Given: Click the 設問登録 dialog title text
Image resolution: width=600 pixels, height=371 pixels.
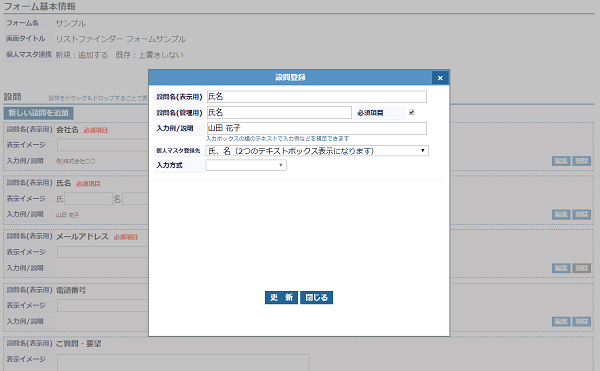Looking at the screenshot, I should tap(290, 78).
